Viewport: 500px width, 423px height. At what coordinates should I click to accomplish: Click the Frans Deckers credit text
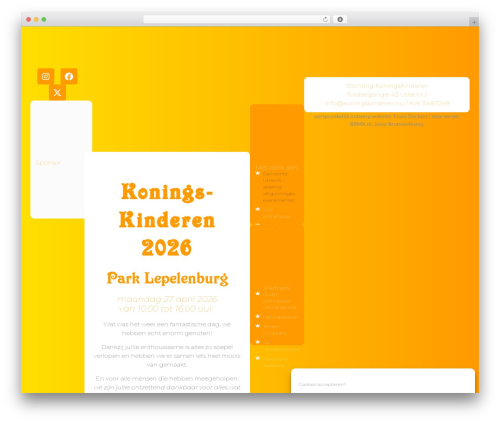411,116
